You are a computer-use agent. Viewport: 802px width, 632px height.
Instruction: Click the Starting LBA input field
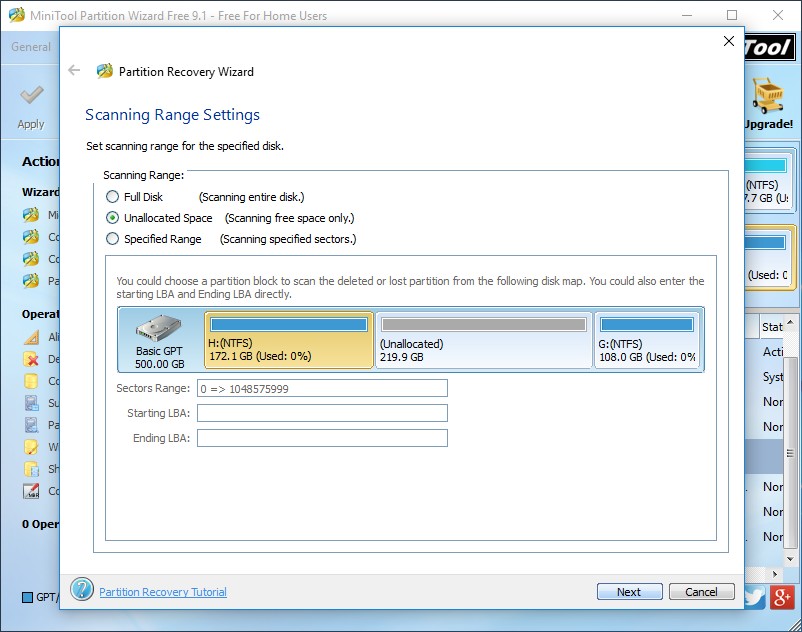pos(322,413)
